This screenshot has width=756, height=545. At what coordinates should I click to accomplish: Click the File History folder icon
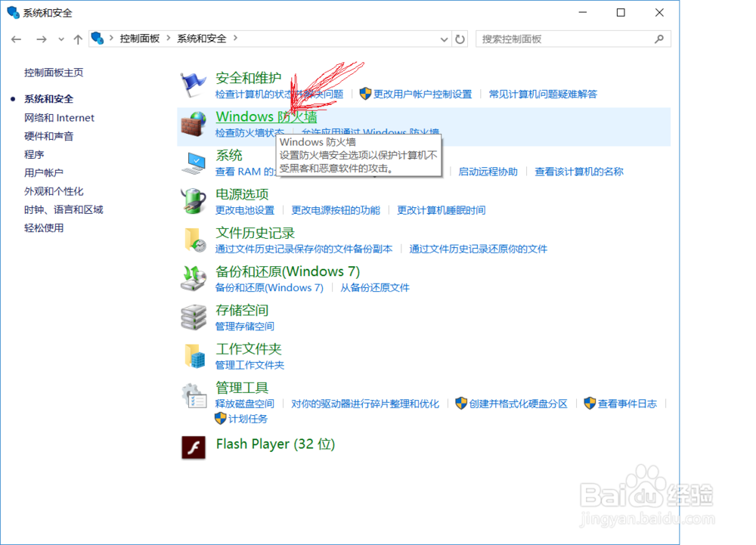[194, 240]
